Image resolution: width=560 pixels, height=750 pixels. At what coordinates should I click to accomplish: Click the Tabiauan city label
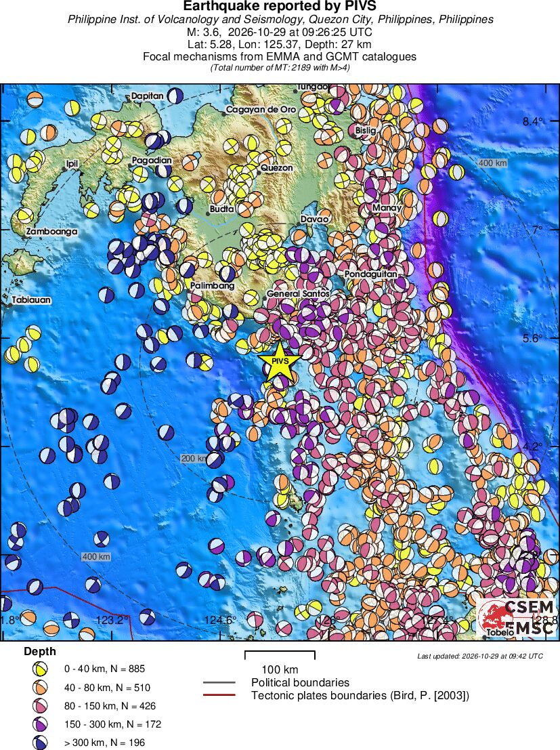[31, 300]
